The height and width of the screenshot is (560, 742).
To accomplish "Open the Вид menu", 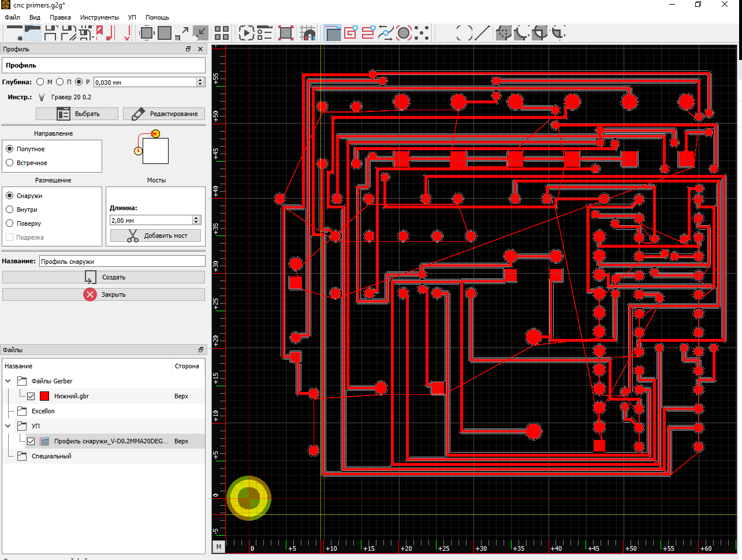I will [x=35, y=17].
